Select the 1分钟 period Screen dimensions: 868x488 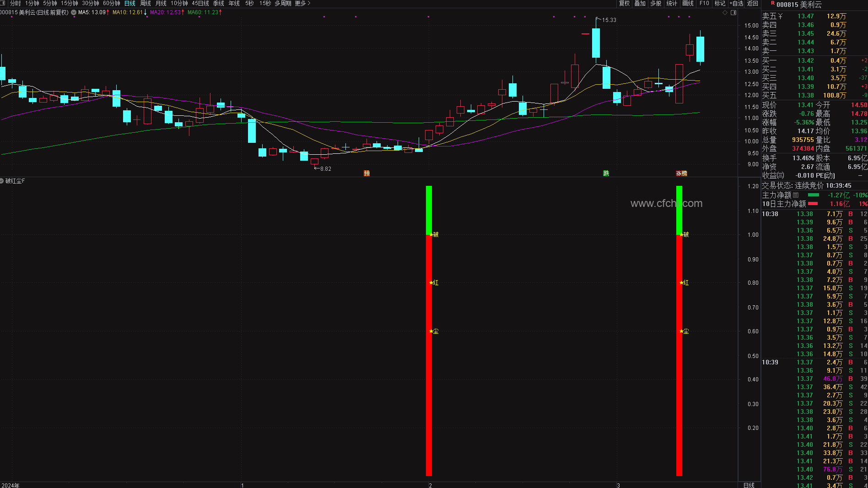coord(32,3)
